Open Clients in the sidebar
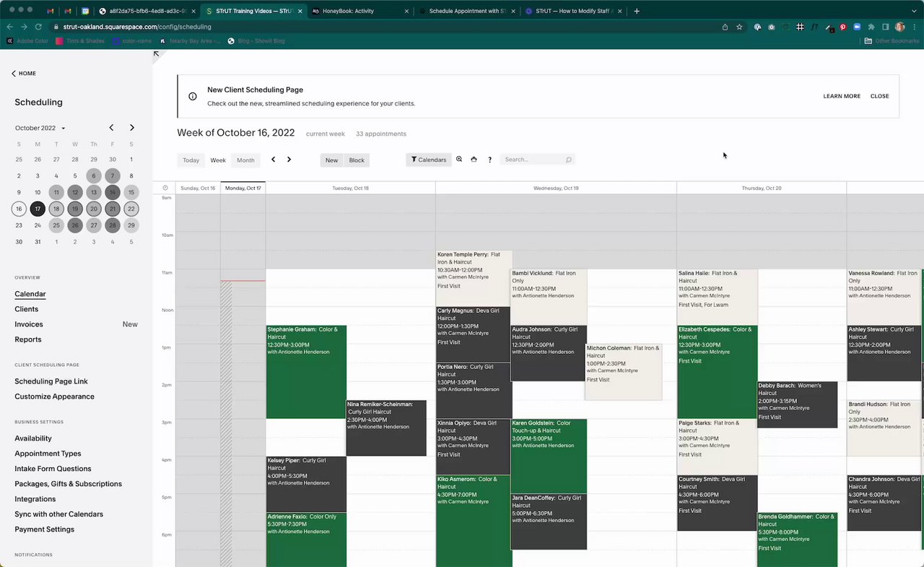 (27, 309)
